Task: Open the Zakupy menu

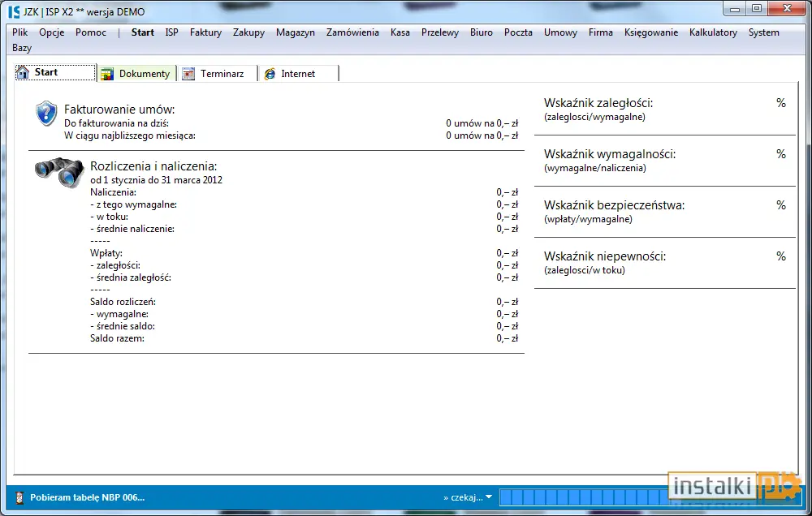Action: click(x=248, y=32)
